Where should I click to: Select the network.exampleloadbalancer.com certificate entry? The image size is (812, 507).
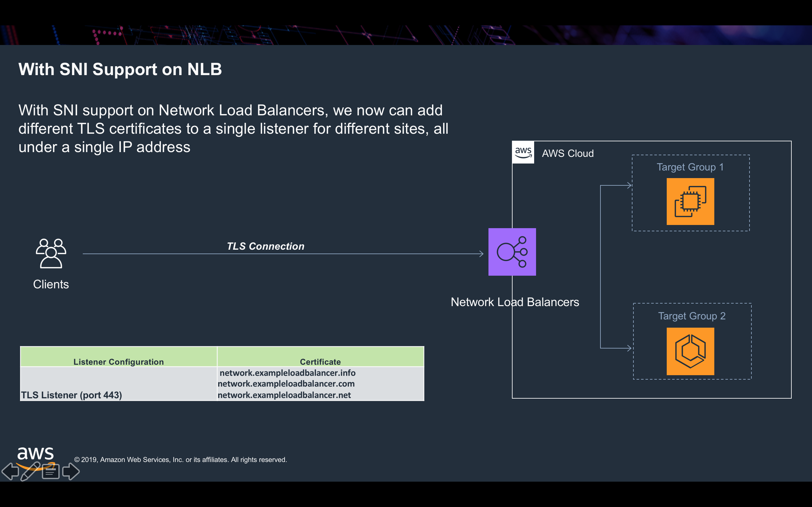click(286, 384)
